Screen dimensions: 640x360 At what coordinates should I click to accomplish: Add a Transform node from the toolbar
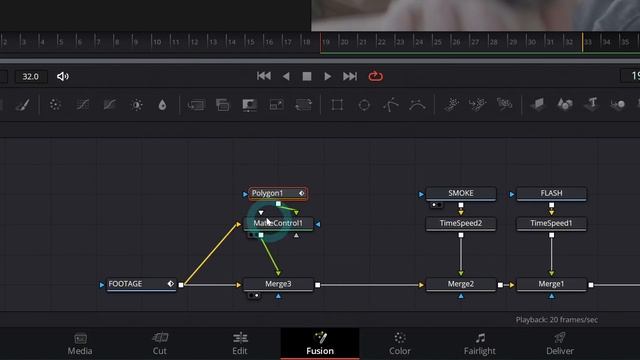click(x=303, y=105)
